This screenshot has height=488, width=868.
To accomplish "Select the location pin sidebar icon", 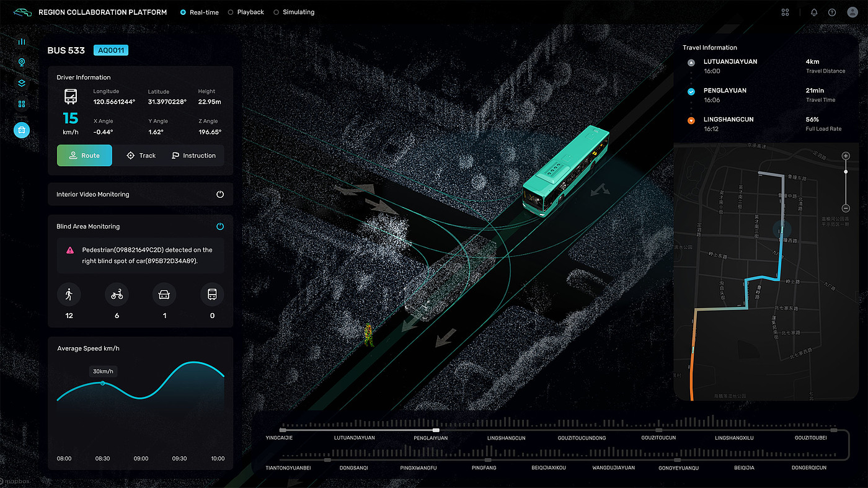I will coord(22,63).
